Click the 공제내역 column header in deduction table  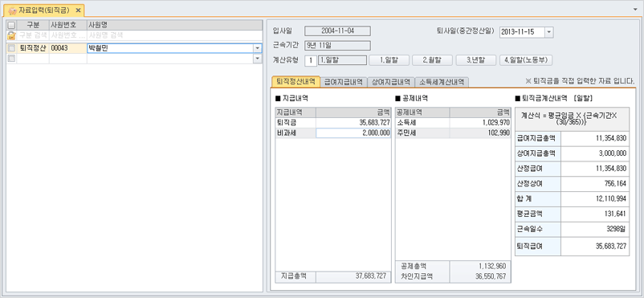point(422,112)
